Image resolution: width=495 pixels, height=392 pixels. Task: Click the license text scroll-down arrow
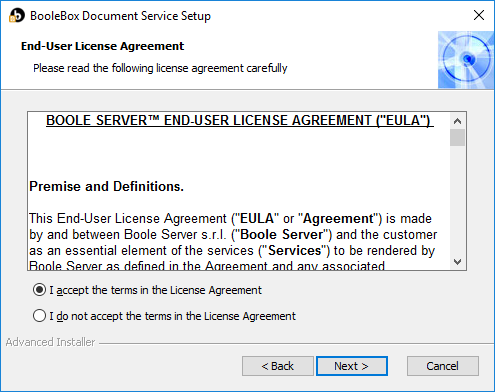coord(457,262)
